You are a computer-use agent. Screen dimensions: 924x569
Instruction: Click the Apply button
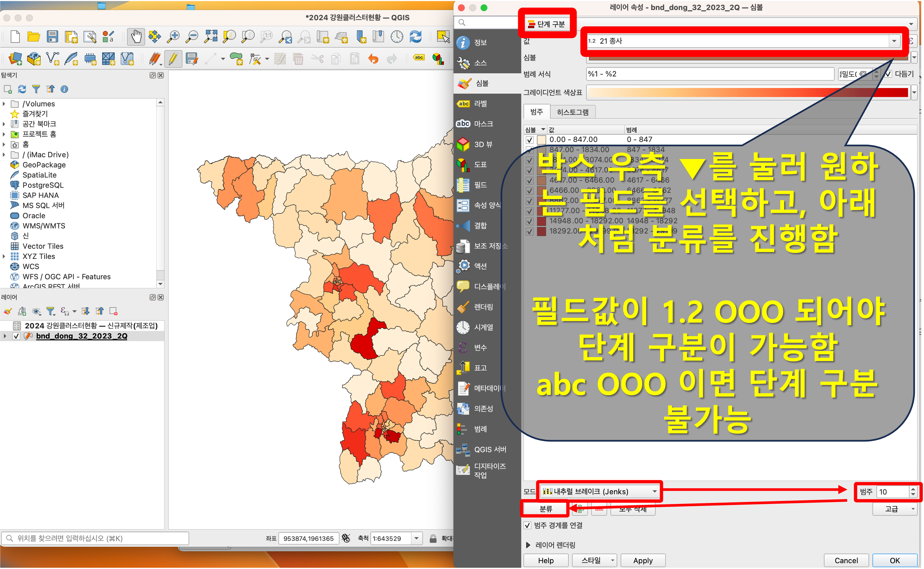[643, 560]
